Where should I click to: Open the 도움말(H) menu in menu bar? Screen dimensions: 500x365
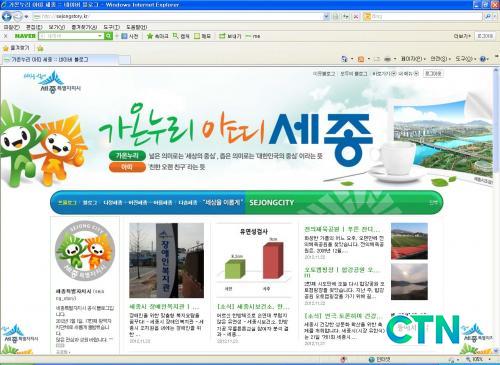[137, 27]
